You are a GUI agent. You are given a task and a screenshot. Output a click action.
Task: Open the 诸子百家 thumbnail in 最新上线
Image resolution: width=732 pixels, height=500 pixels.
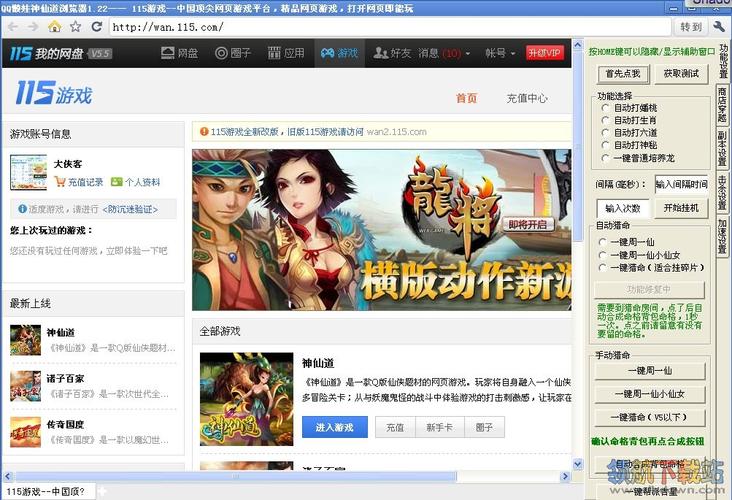point(25,386)
